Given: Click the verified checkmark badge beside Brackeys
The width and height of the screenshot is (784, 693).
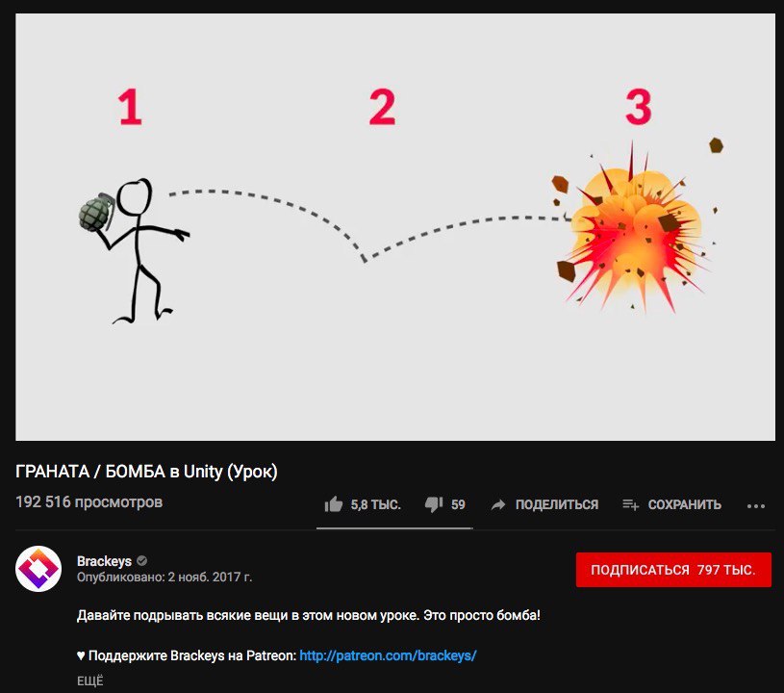Looking at the screenshot, I should [142, 561].
